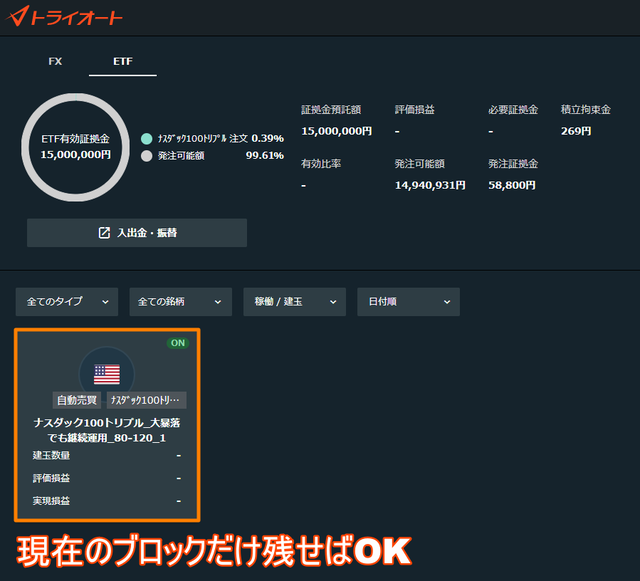
Task: Expand the 全ての銘柄 dropdown
Action: 181,302
